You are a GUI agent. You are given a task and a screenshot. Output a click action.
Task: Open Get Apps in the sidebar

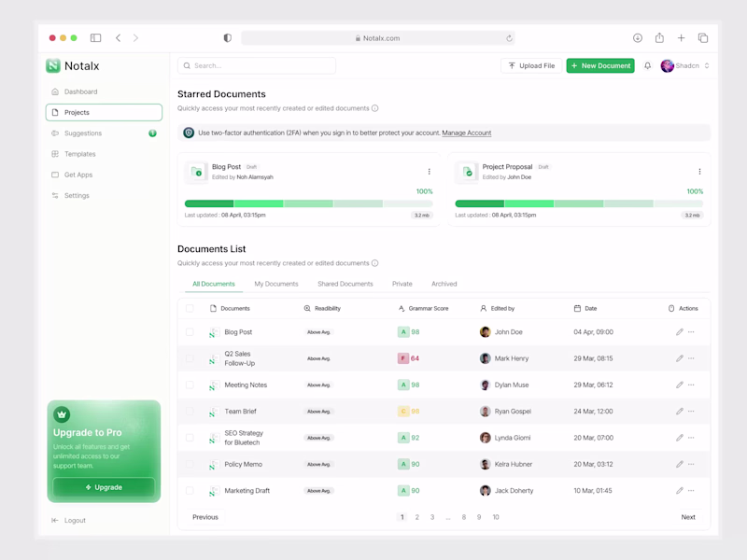[x=104, y=175]
